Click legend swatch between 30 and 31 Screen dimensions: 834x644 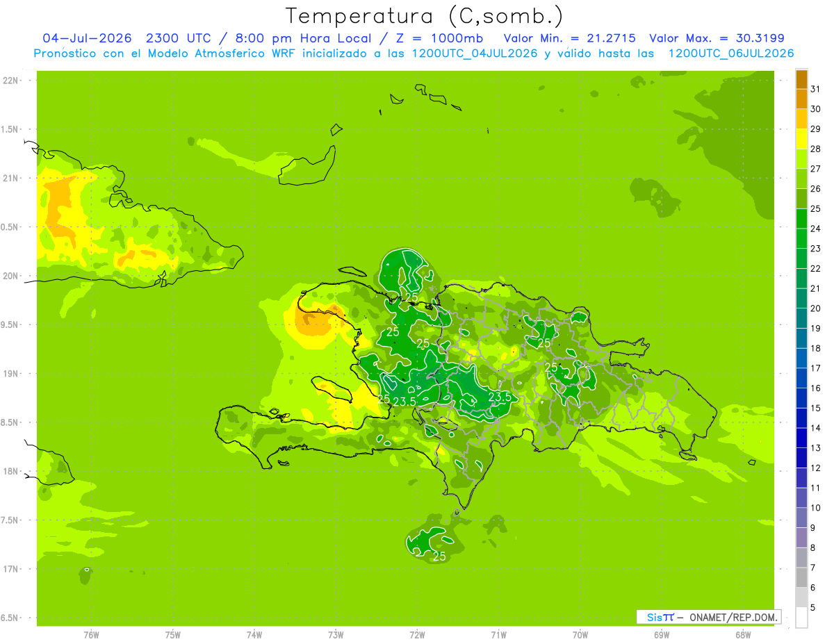[801, 99]
